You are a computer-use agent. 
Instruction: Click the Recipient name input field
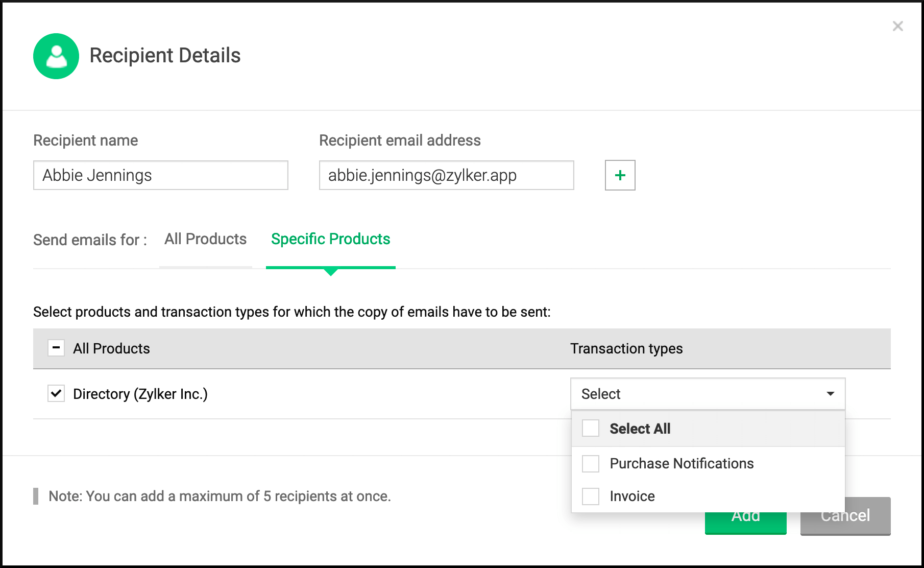pyautogui.click(x=160, y=175)
